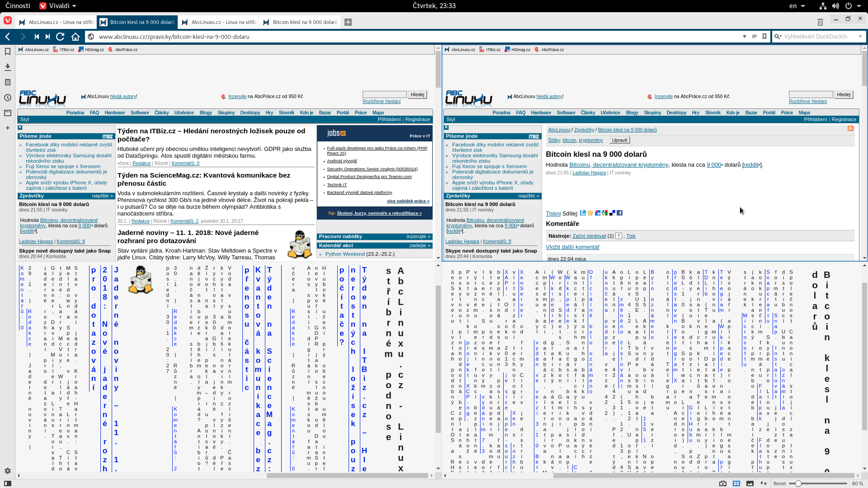
Task: Toggle image loading in the status bar
Action: 750,483
